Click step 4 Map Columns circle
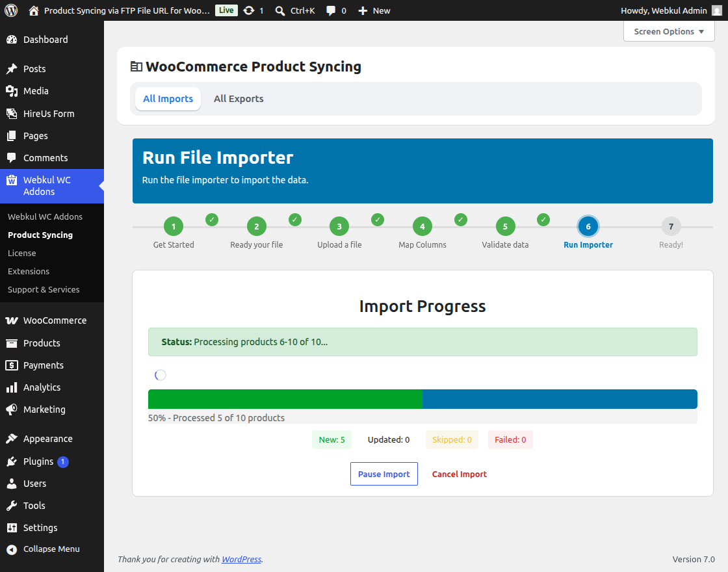 pos(422,227)
